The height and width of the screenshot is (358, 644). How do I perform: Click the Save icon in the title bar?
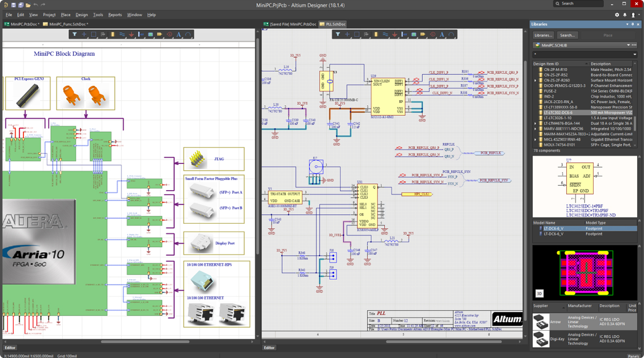tap(13, 5)
